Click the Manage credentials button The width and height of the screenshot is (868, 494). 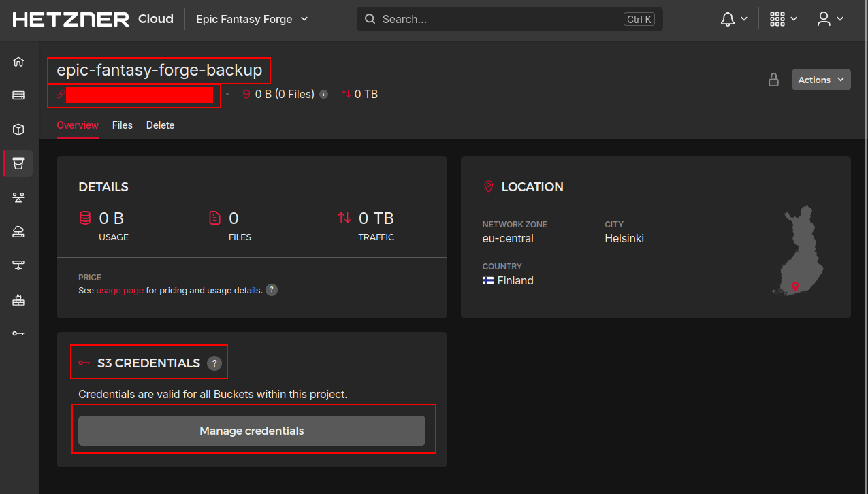252,431
